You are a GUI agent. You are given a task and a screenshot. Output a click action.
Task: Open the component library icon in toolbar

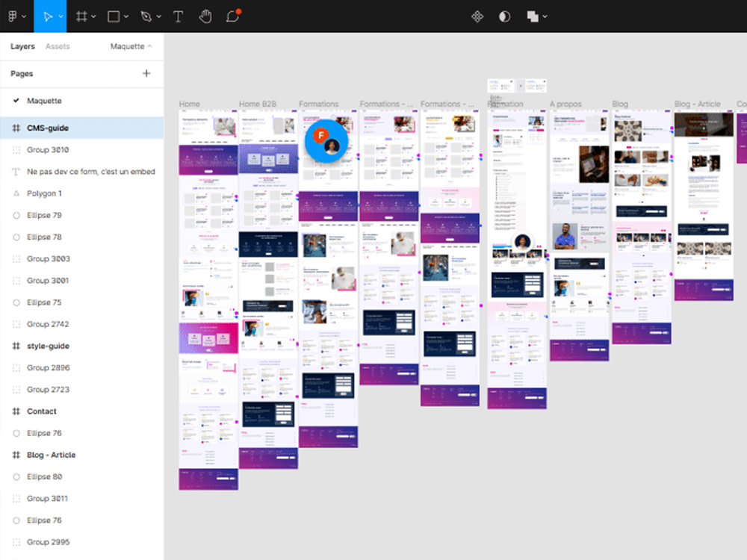point(477,16)
